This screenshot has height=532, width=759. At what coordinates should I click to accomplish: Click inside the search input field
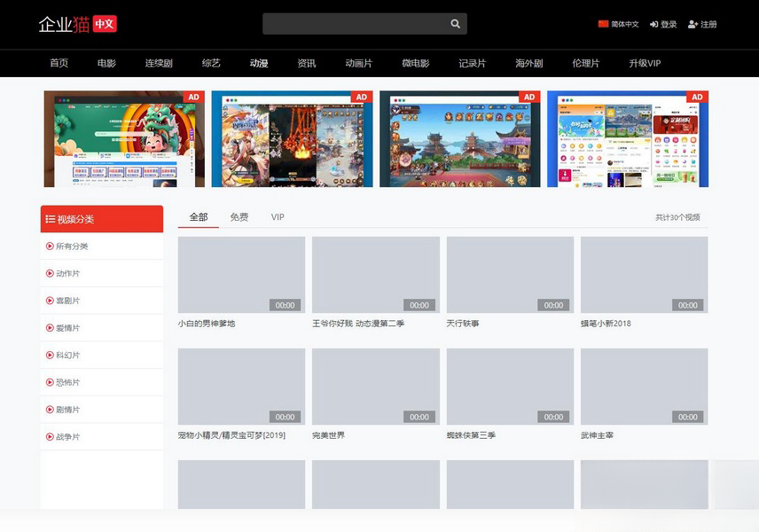click(x=355, y=23)
